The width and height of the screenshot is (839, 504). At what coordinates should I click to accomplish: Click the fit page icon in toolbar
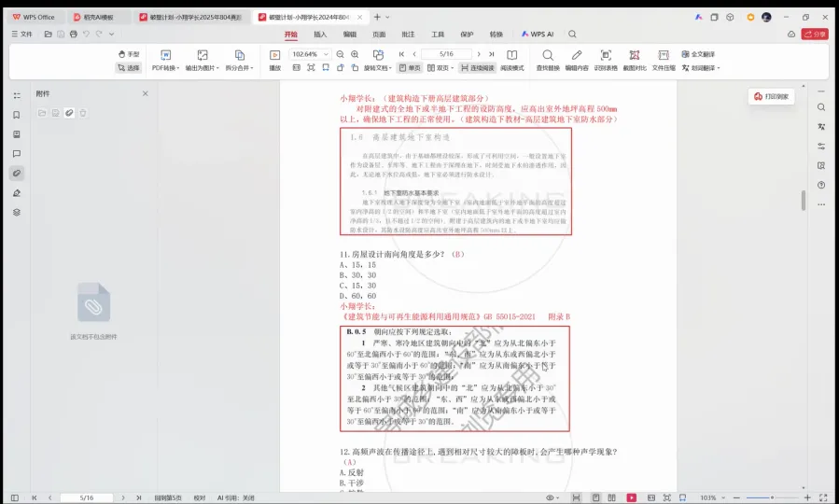coord(311,68)
